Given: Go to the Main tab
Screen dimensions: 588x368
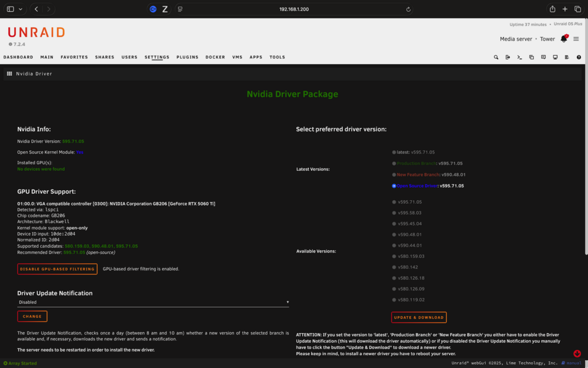Looking at the screenshot, I should [x=47, y=57].
